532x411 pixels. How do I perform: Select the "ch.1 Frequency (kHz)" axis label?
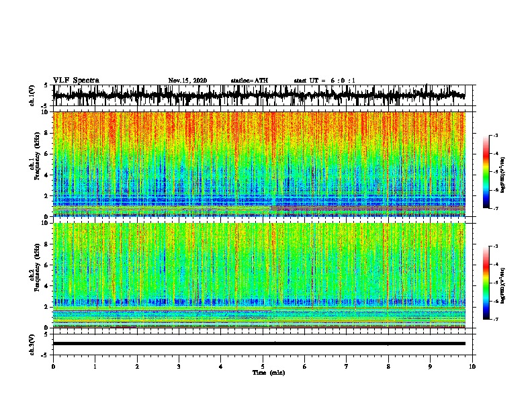(35, 156)
